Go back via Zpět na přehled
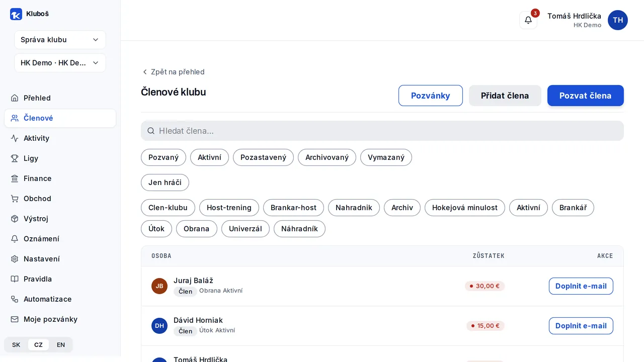 (x=173, y=72)
